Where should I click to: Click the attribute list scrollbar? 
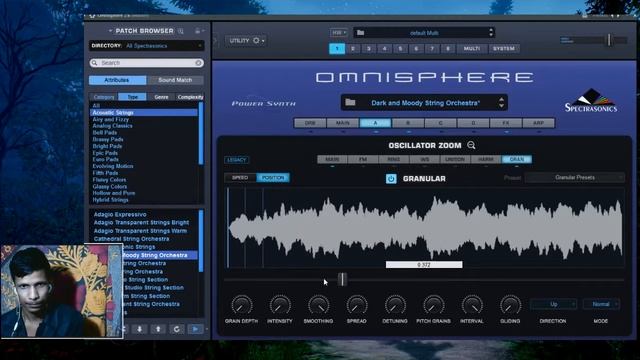coord(201,133)
